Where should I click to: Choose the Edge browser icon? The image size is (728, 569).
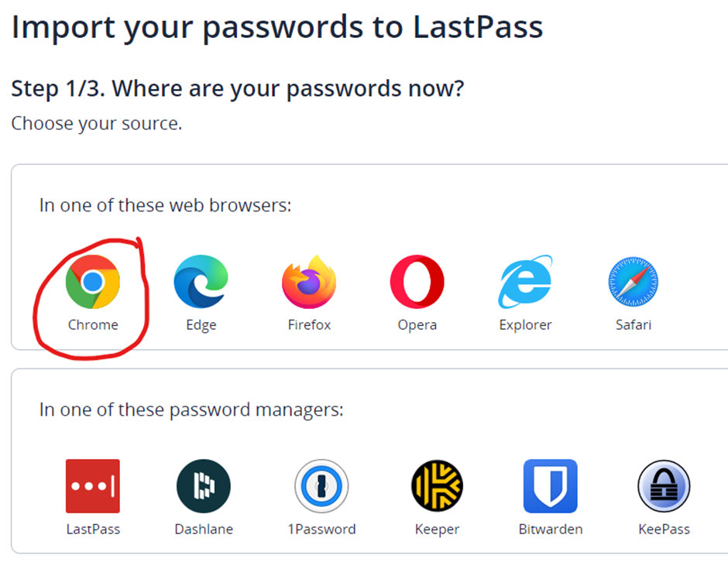(x=201, y=282)
